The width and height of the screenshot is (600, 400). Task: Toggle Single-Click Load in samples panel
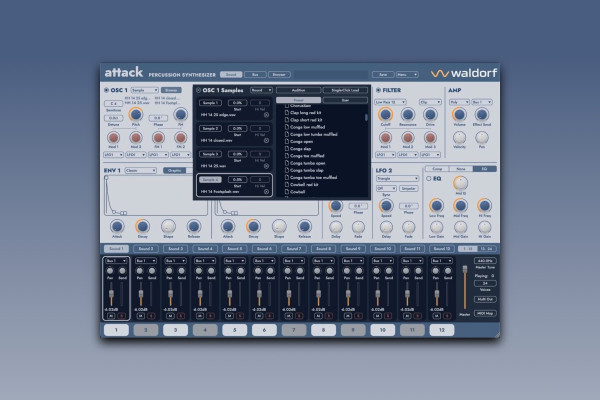click(345, 90)
